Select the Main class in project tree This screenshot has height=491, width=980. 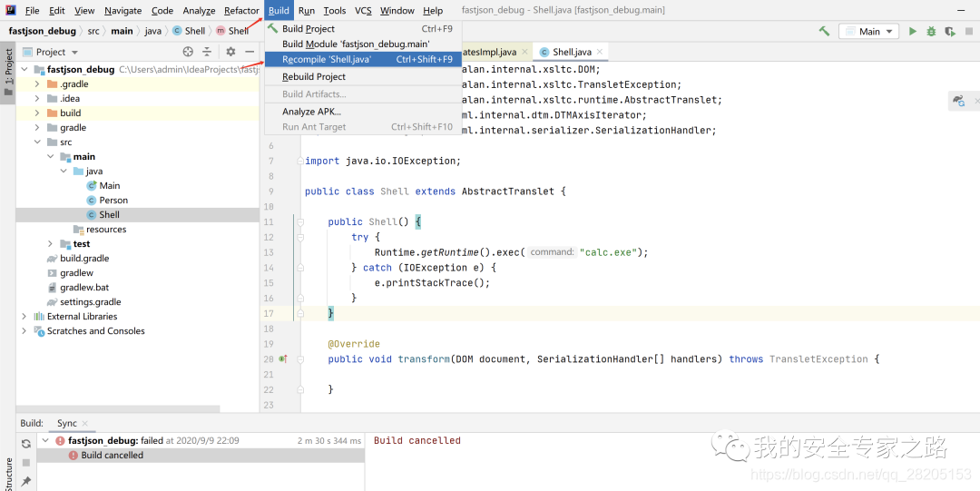(x=110, y=186)
